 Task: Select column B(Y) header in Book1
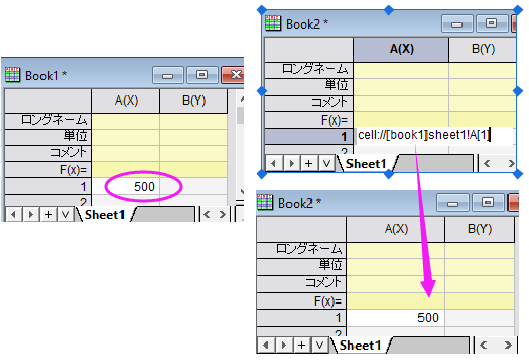point(194,101)
